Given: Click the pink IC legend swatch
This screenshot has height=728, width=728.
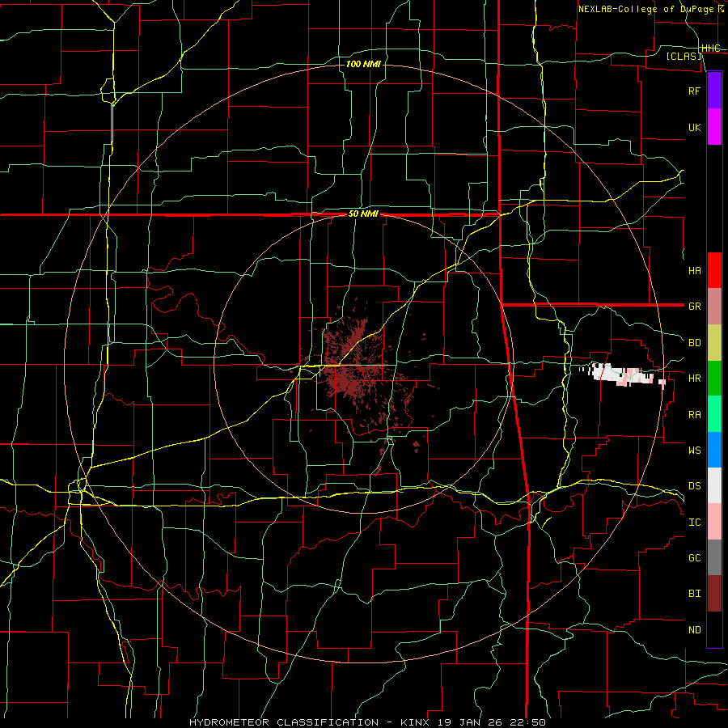Looking at the screenshot, I should click(714, 522).
